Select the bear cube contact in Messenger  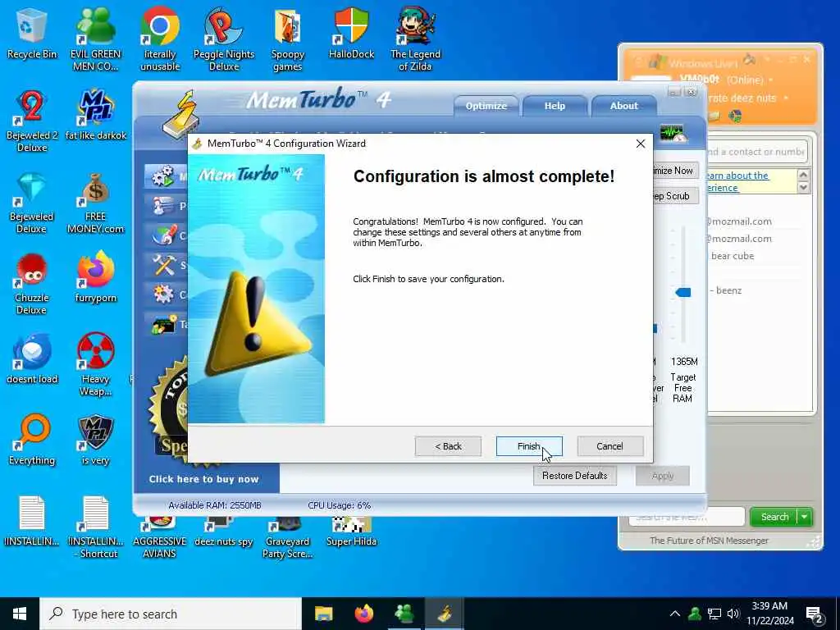[x=733, y=256]
